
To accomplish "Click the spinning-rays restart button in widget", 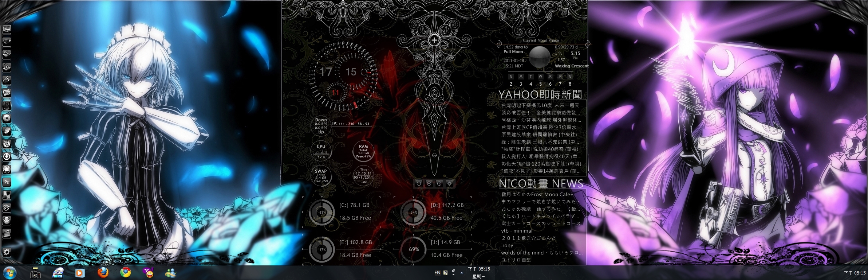I will coord(449,183).
